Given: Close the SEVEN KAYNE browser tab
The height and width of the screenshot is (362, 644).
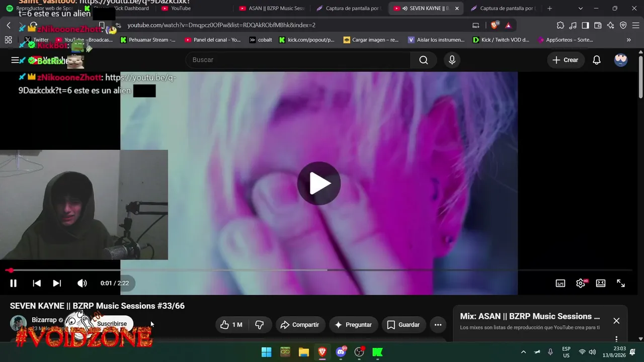Looking at the screenshot, I should (x=457, y=9).
